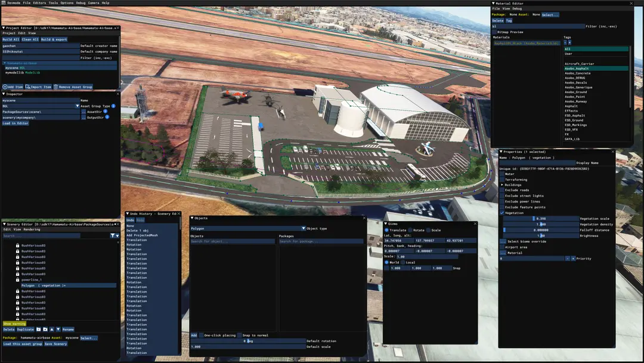Screen dimensions: 644x363
Task: Open the Camera menu in top bar
Action: click(x=93, y=2)
